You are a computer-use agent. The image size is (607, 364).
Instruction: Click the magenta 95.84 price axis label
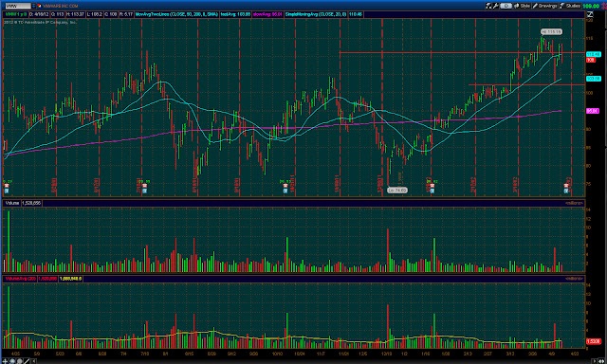coord(592,111)
